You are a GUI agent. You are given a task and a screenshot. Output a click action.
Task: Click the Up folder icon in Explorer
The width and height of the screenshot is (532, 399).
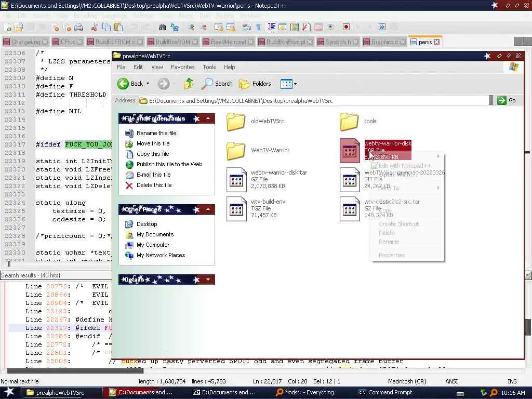pyautogui.click(x=189, y=84)
